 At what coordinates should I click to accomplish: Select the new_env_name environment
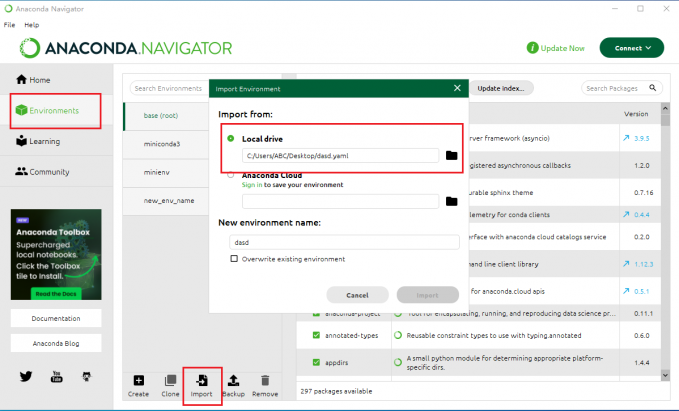pyautogui.click(x=167, y=201)
